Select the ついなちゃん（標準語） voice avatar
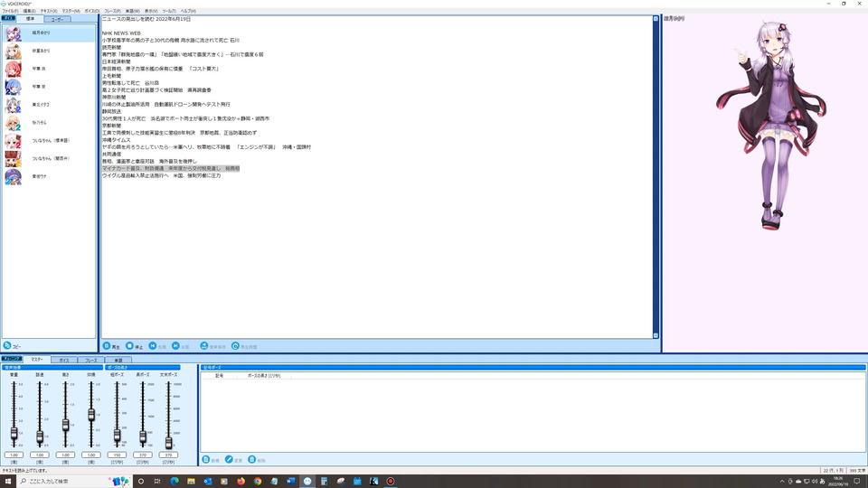Viewport: 868px width, 488px height. (x=13, y=141)
